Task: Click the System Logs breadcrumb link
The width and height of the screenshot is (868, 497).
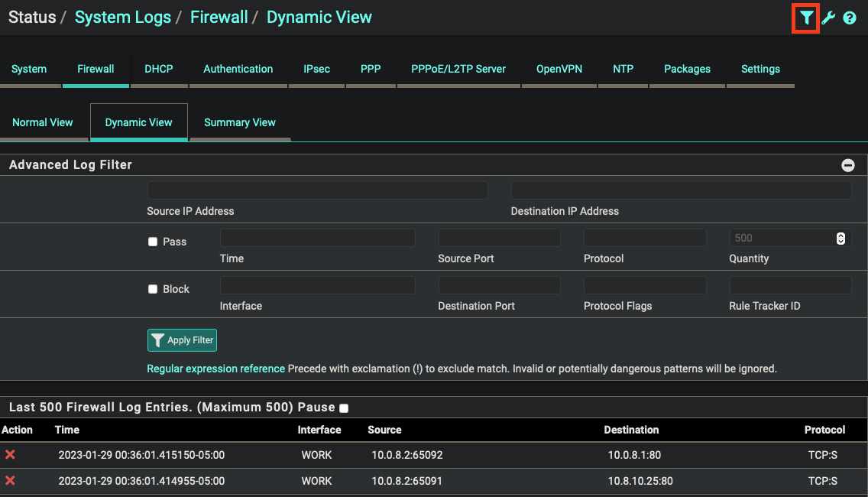Action: pyautogui.click(x=123, y=17)
